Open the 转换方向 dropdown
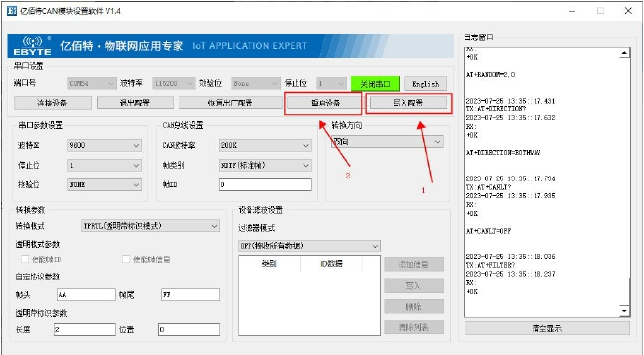Image resolution: width=644 pixels, height=355 pixels. point(388,142)
